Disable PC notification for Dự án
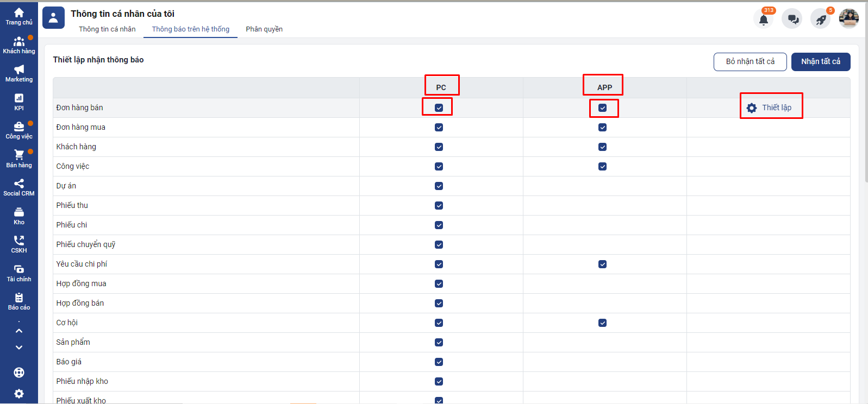868x404 pixels. point(439,186)
